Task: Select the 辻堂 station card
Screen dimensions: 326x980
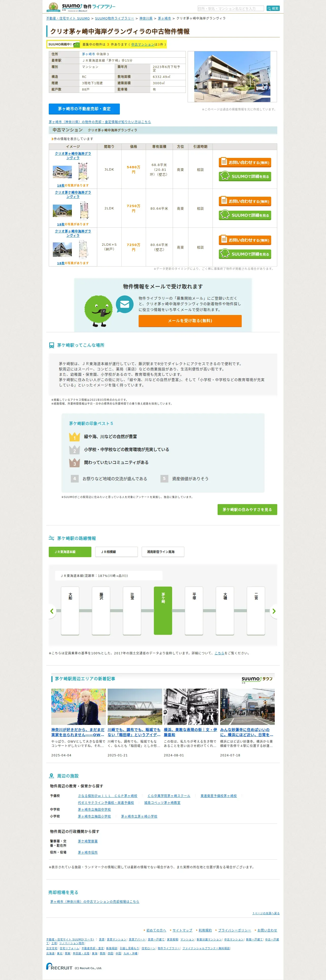Action: (132, 611)
